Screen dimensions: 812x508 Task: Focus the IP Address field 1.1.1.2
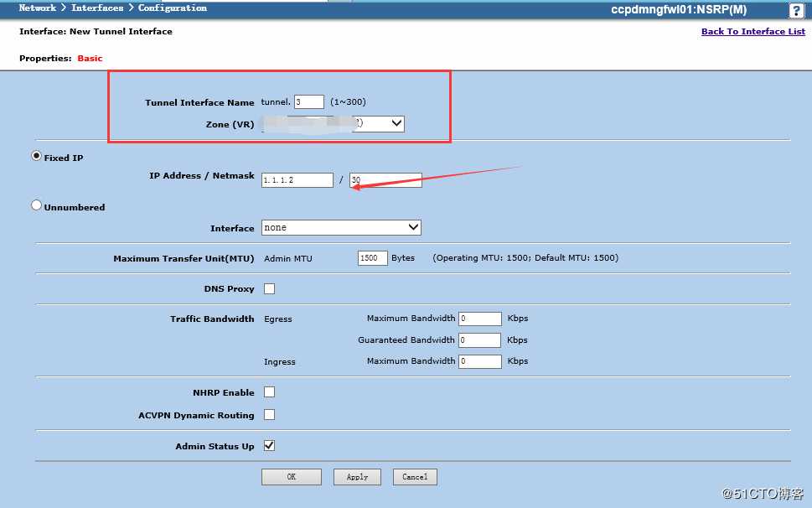297,180
